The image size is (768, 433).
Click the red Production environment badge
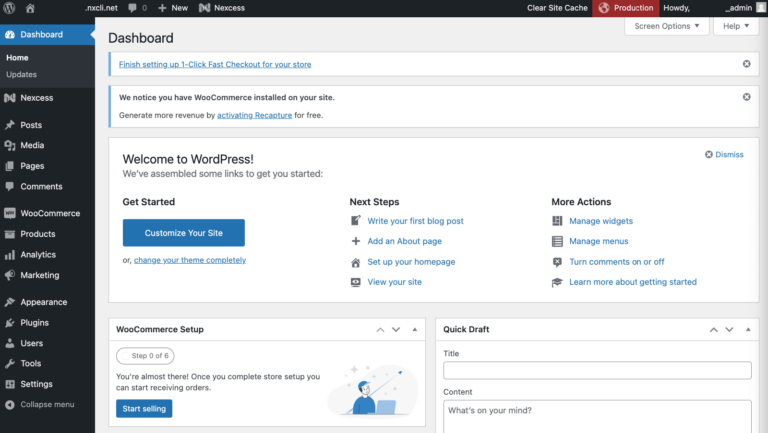tap(625, 8)
